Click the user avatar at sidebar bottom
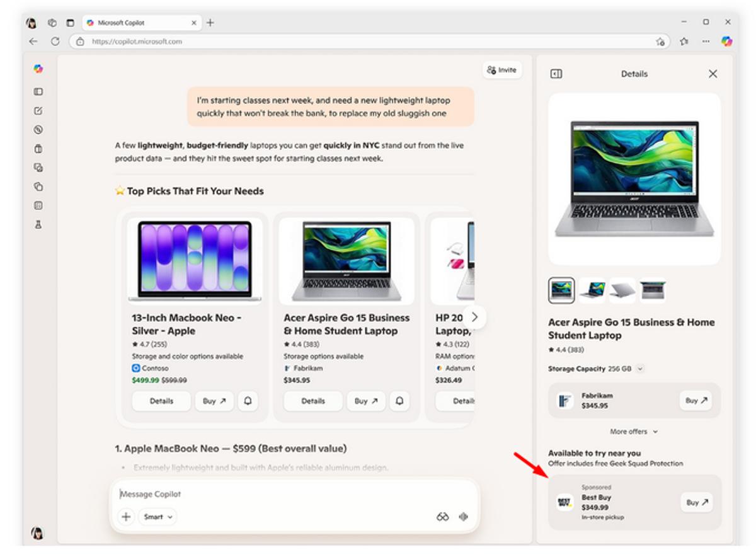Screen dimensions: 756x557 coord(38,534)
